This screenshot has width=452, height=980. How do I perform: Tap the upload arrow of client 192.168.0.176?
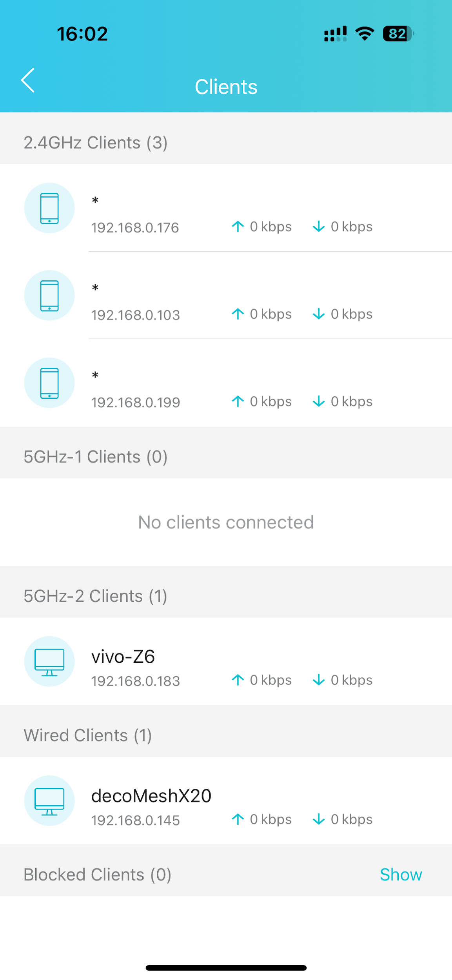(x=238, y=226)
